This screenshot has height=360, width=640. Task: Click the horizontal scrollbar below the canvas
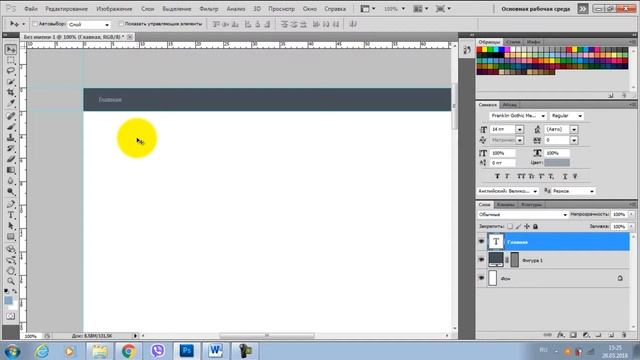pos(267,336)
